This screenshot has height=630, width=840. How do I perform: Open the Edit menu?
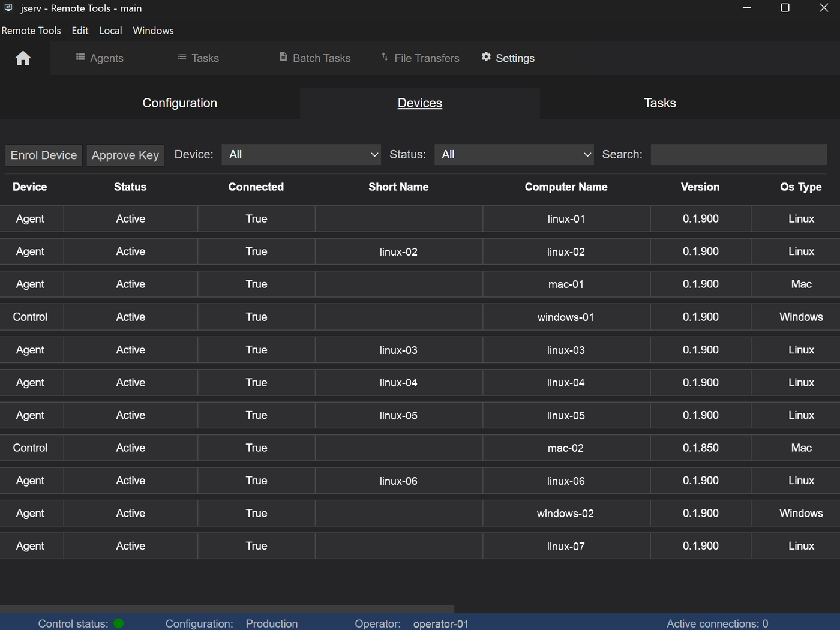[x=80, y=31]
